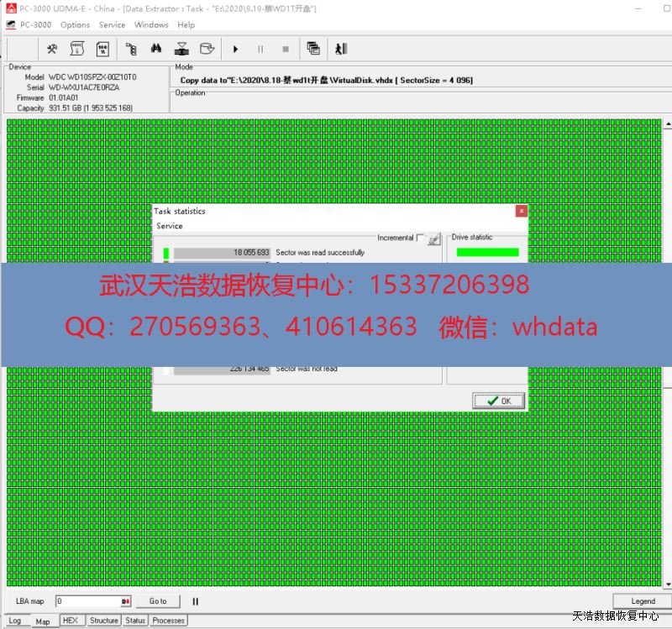The width and height of the screenshot is (672, 629).
Task: Switch to the Structure tab
Action: 103,621
